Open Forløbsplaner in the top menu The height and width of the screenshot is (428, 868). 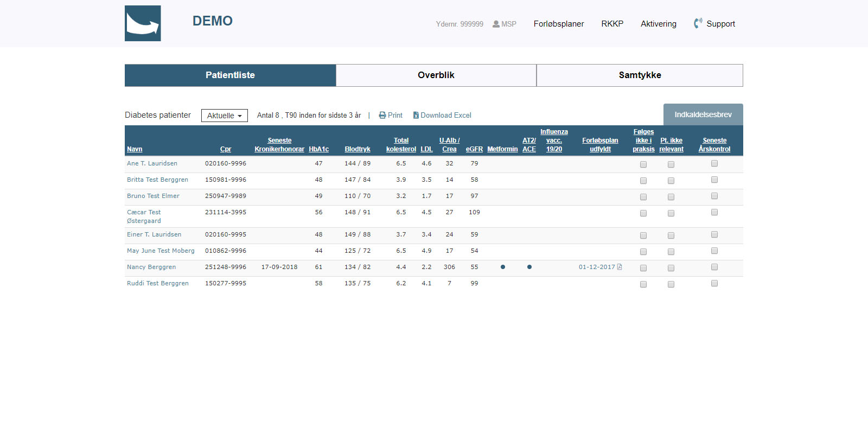[x=559, y=24]
